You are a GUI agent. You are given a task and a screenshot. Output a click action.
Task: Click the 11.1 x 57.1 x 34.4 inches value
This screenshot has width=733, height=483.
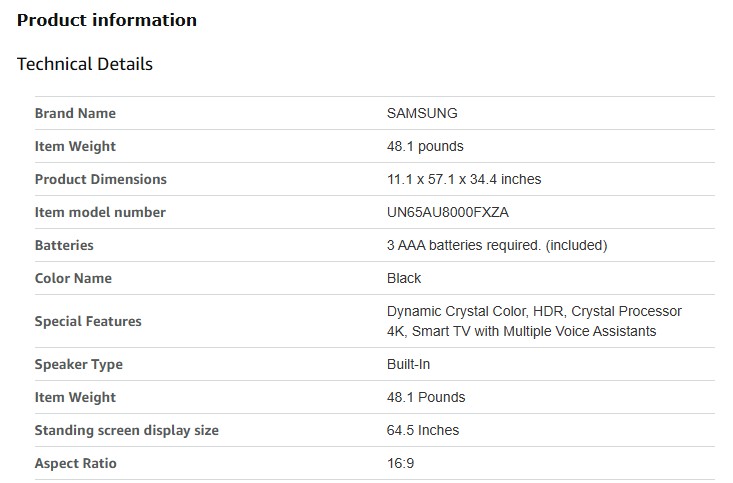coord(464,179)
